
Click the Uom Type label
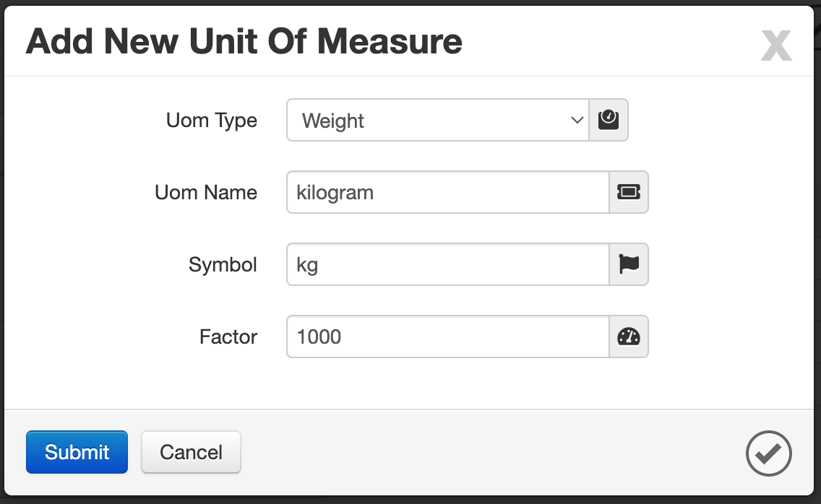click(x=212, y=121)
